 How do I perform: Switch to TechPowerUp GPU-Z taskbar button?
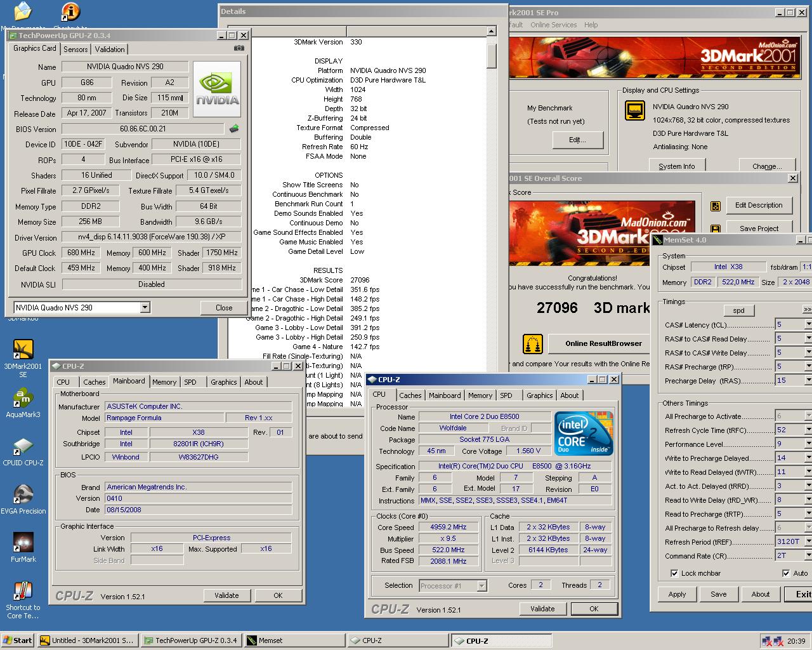tap(191, 640)
